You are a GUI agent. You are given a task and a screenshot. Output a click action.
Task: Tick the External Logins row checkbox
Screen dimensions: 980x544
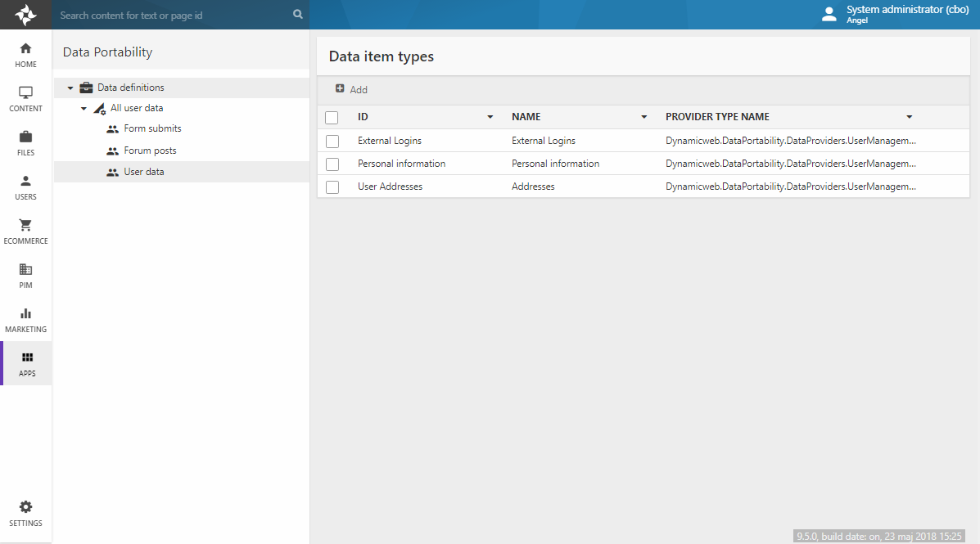pos(332,142)
